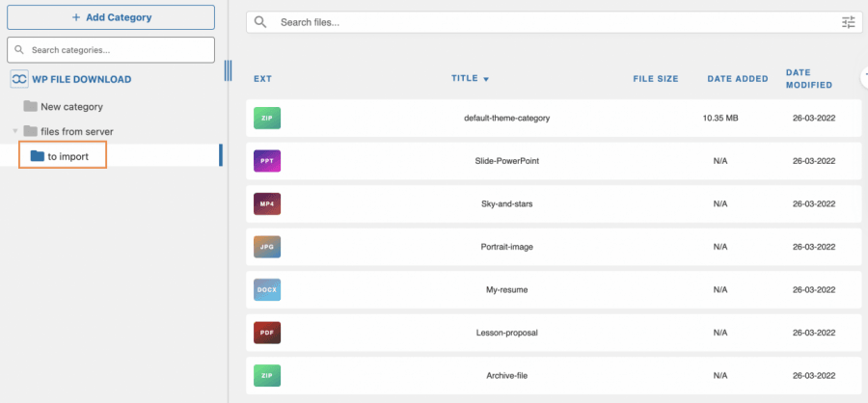Click the DOCX file type icon
The height and width of the screenshot is (403, 868).
267,290
